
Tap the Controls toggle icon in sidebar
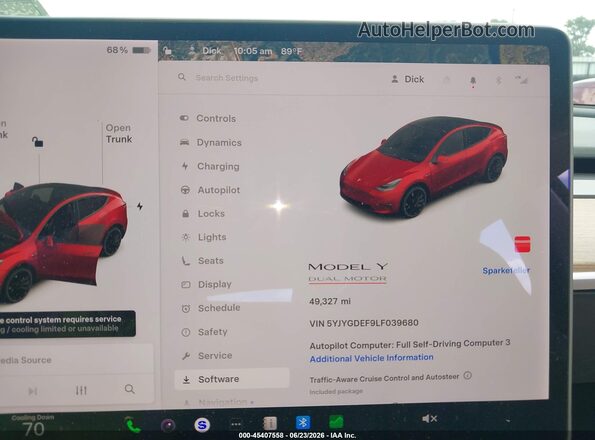coord(184,118)
